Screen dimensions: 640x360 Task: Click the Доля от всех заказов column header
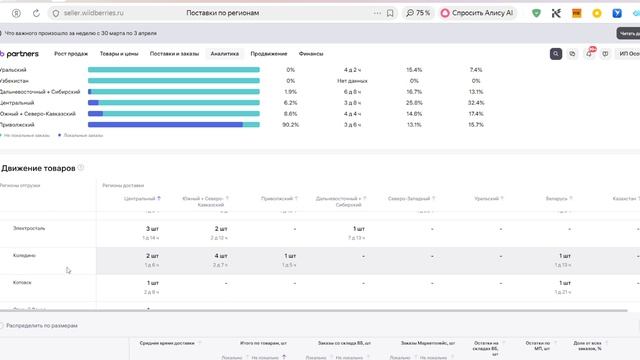coord(587,346)
